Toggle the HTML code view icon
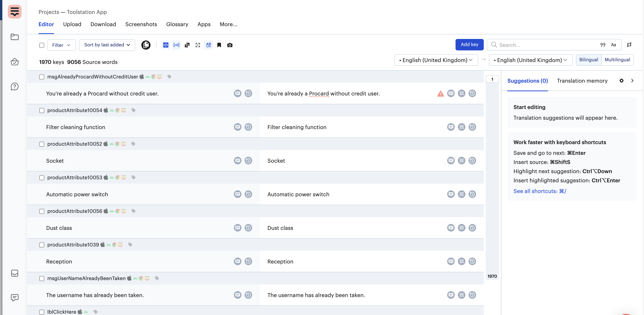This screenshot has width=644, height=315. coord(166,45)
